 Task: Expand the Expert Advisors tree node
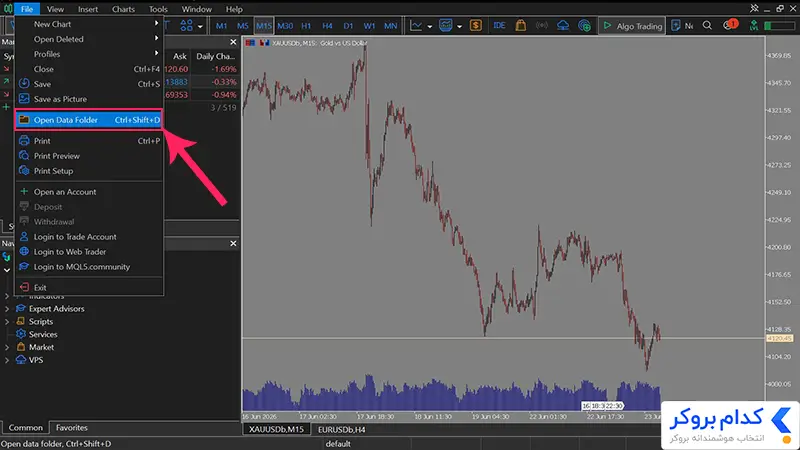click(x=7, y=309)
